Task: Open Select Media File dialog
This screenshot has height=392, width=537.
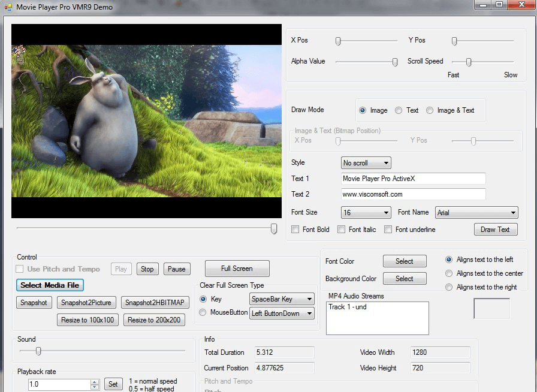Action: pyautogui.click(x=50, y=285)
